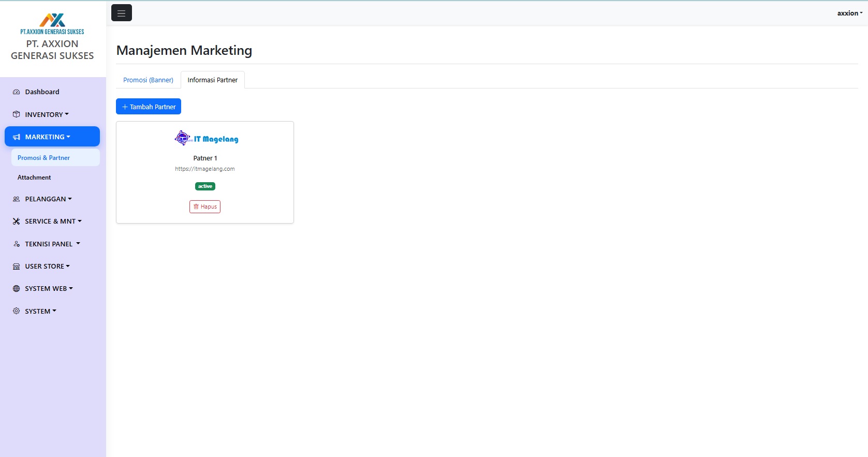Click the MARKETING megaphone icon

click(x=17, y=137)
